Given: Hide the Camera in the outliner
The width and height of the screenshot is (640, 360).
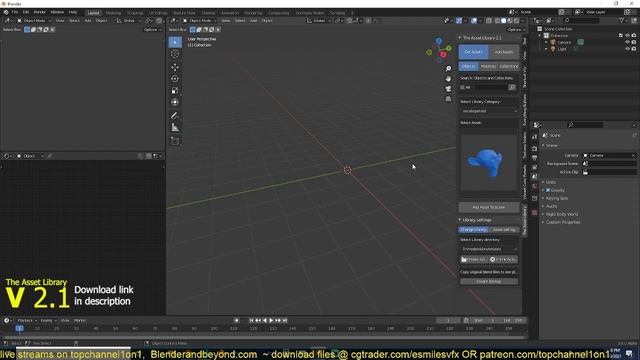Looking at the screenshot, I should point(627,42).
